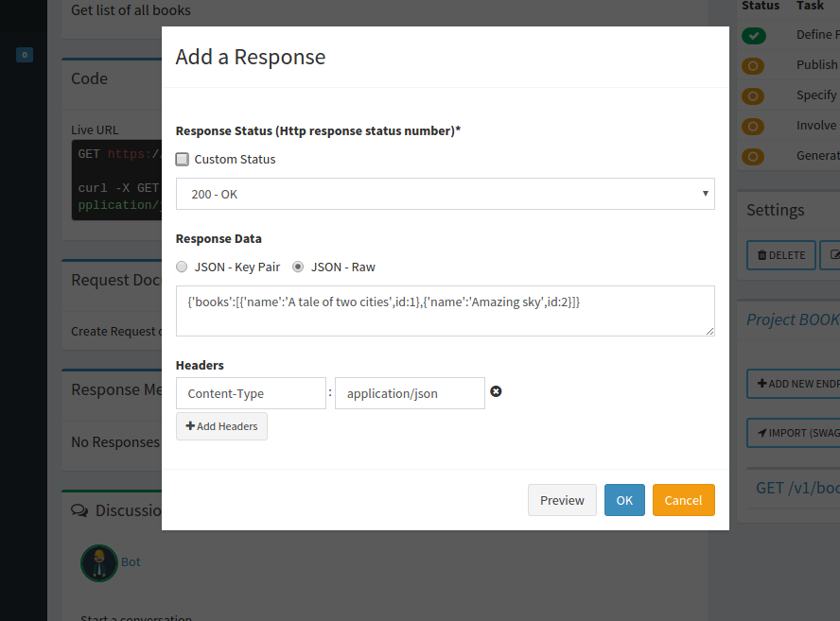The width and height of the screenshot is (840, 621).
Task: Click the Content-Type header name field
Action: pos(251,393)
